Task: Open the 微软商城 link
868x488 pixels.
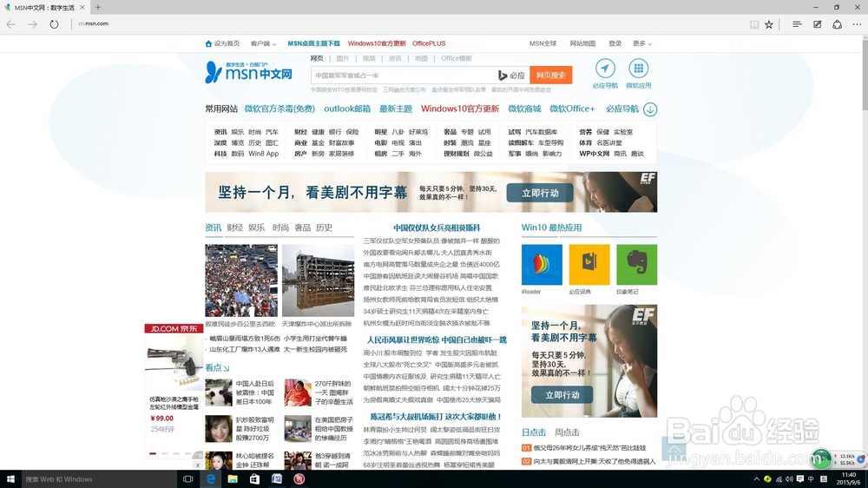Action: pos(524,109)
